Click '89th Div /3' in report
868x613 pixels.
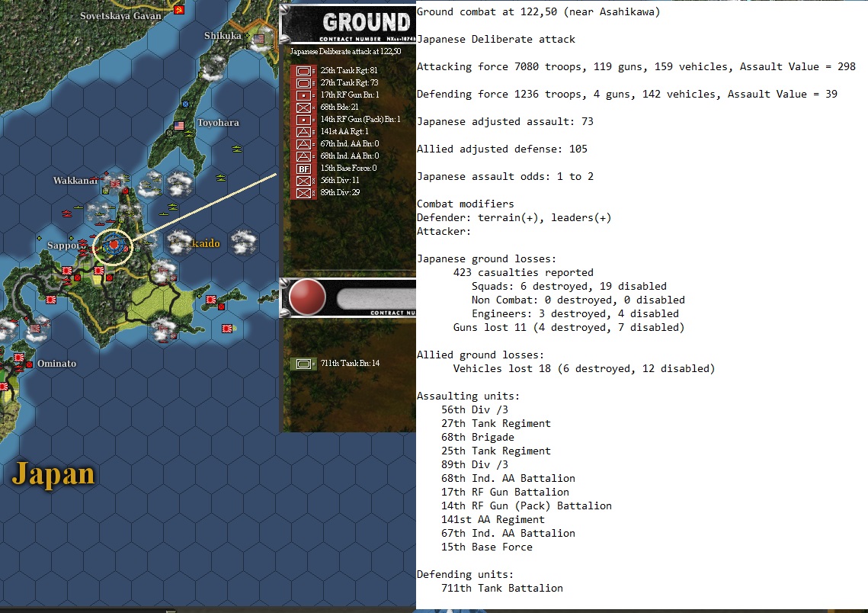coord(475,464)
